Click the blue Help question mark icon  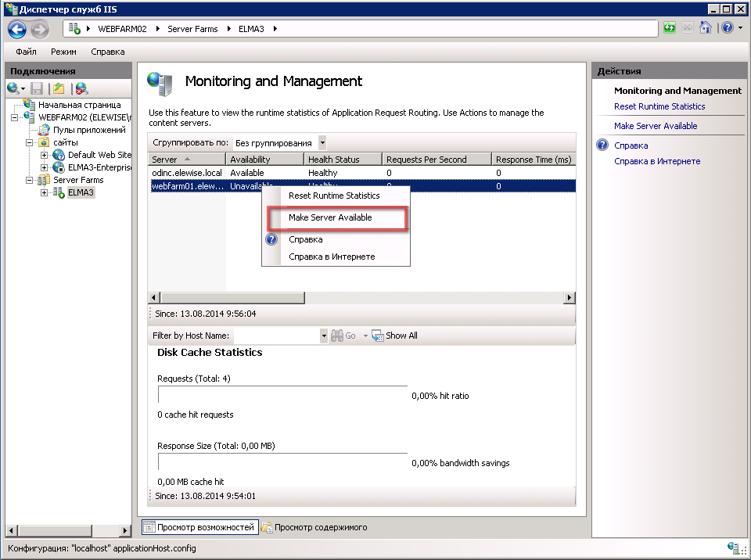[x=727, y=28]
